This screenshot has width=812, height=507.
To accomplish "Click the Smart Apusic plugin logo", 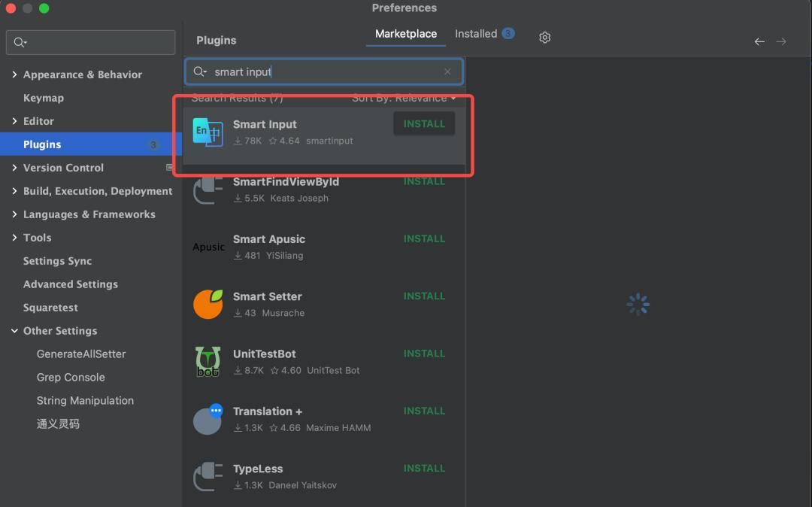I will click(208, 247).
